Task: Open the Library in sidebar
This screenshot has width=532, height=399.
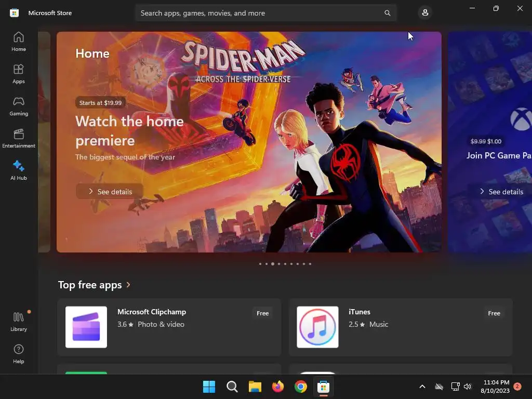Action: [19, 322]
